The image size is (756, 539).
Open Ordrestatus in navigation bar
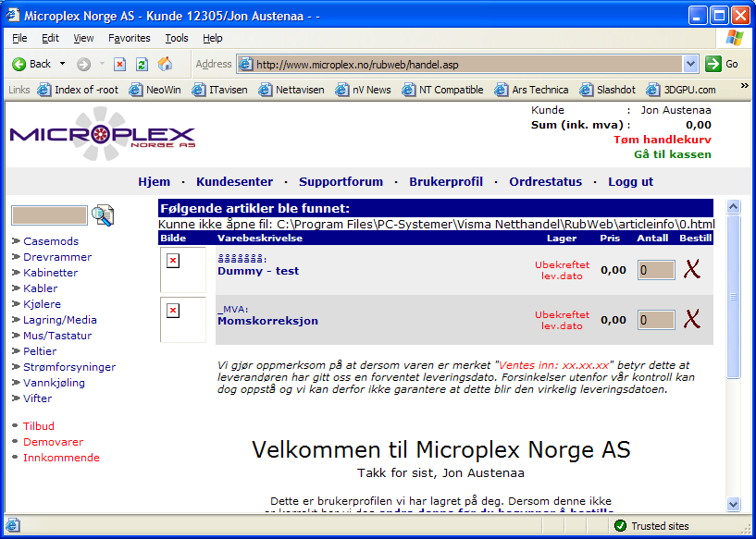click(x=545, y=181)
